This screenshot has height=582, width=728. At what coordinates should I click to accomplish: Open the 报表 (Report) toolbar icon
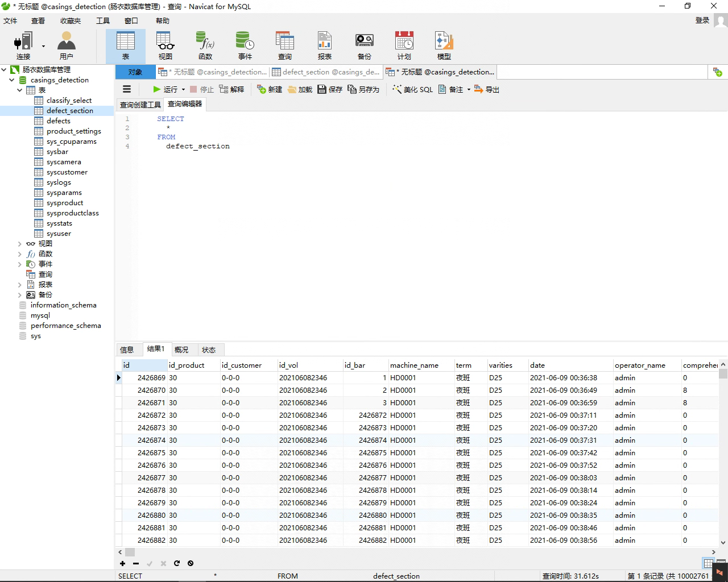click(x=325, y=46)
